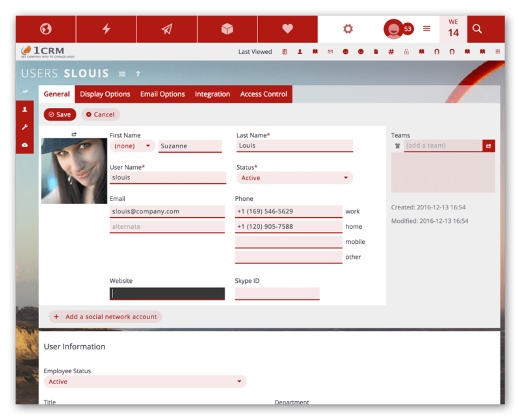Click the lightning bolt navigation icon
The image size is (520, 420).
point(106,29)
